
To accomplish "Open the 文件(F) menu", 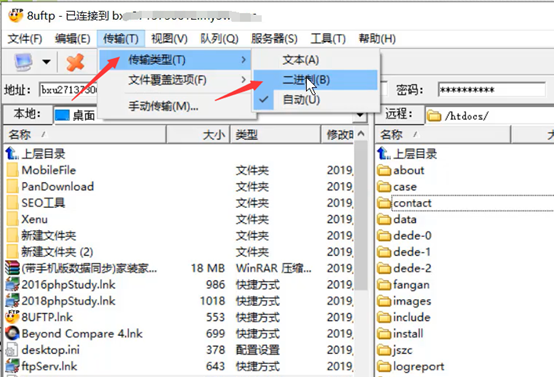I will pos(25,39).
